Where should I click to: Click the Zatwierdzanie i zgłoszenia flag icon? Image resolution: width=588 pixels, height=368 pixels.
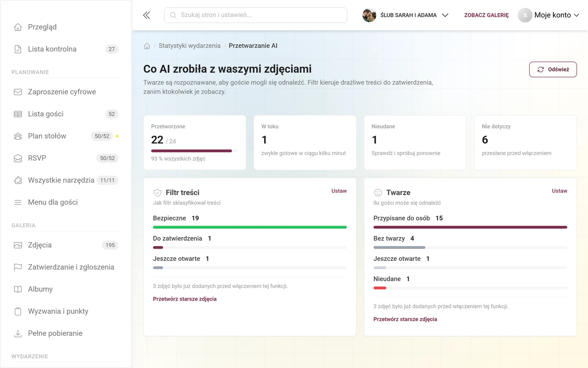click(18, 267)
